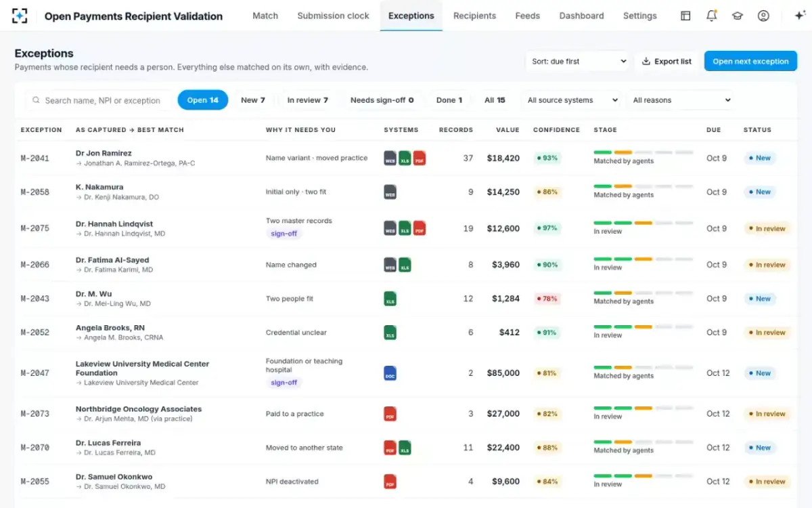This screenshot has width=812, height=508.
Task: Click the app logo icon
Action: 20,16
